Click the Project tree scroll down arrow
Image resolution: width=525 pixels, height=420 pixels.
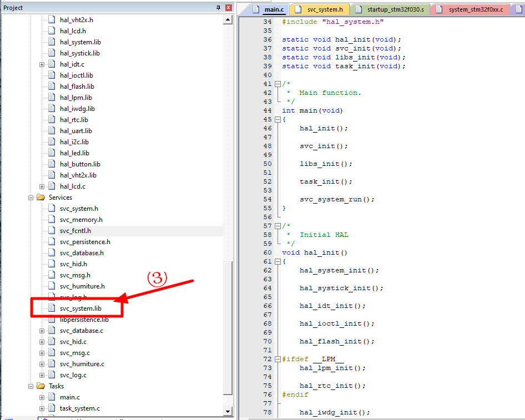[228, 411]
